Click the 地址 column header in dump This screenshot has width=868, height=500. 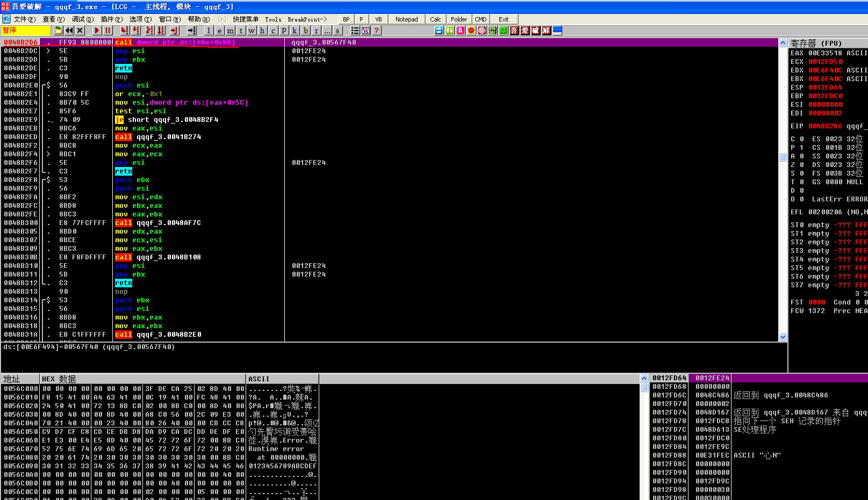click(20, 379)
